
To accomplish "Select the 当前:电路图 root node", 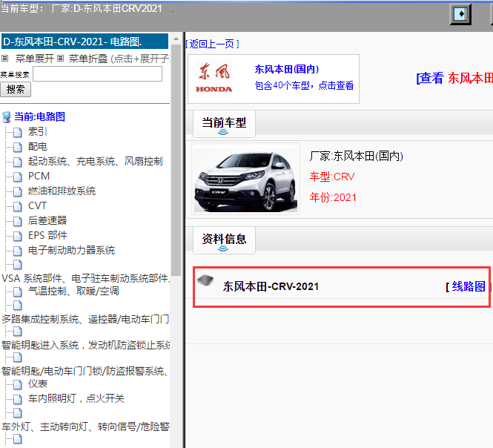I will (x=39, y=116).
